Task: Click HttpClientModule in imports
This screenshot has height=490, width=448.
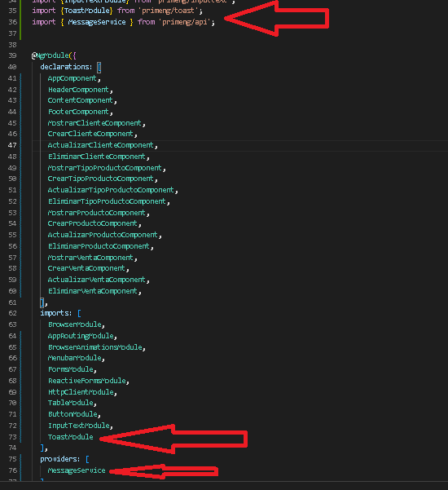Action: 81,392
